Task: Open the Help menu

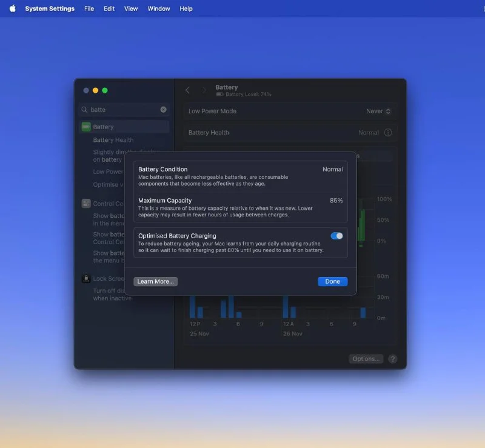Action: point(186,8)
